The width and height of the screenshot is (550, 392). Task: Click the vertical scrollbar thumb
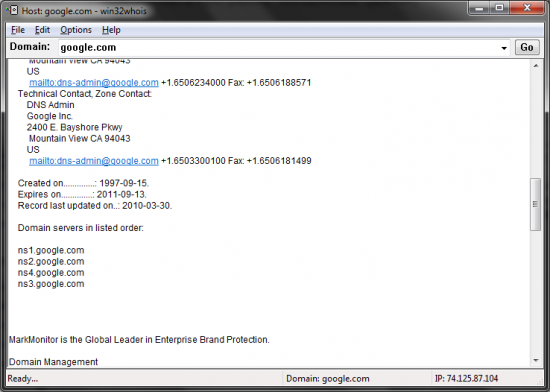click(x=536, y=204)
